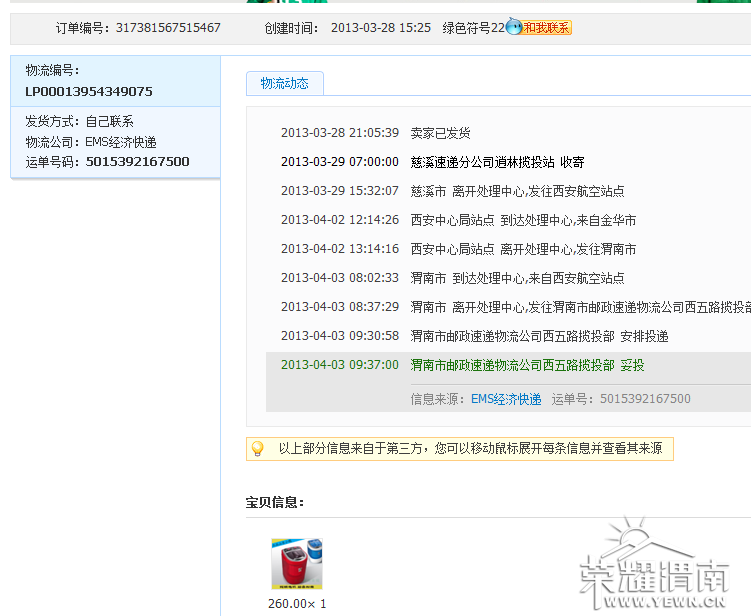Click the 和我联系 Wangwang chat icon
The image size is (751, 616).
[539, 27]
